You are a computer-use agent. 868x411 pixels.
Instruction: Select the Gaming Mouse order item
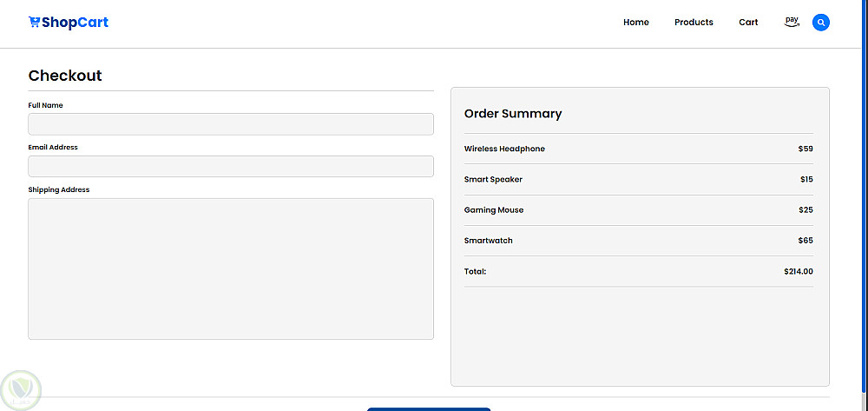click(639, 210)
